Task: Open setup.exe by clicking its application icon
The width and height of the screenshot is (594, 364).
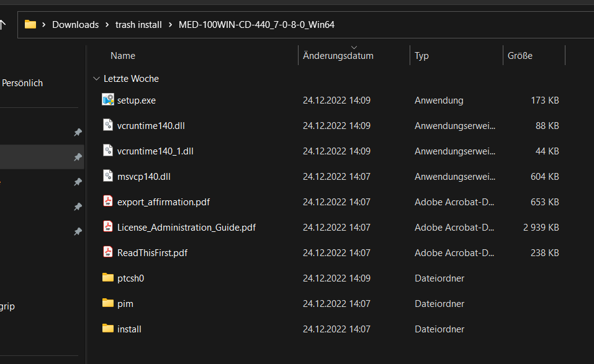Action: (x=107, y=100)
